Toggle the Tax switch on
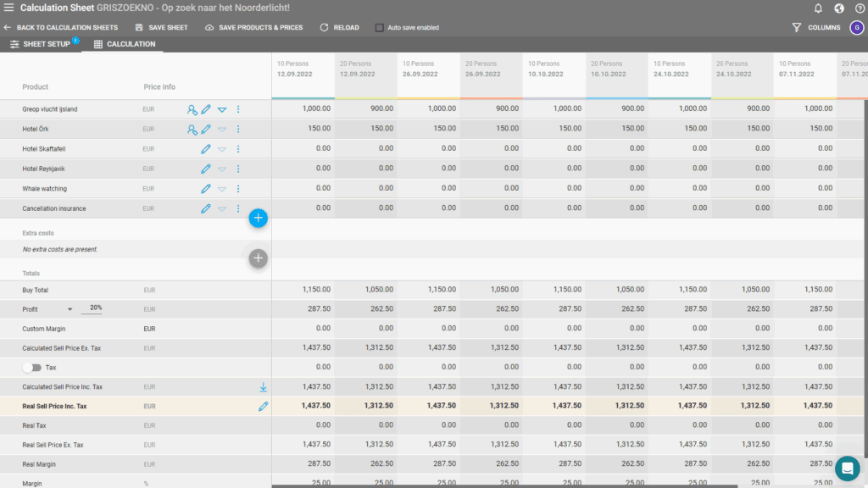This screenshot has width=868, height=488. click(32, 368)
